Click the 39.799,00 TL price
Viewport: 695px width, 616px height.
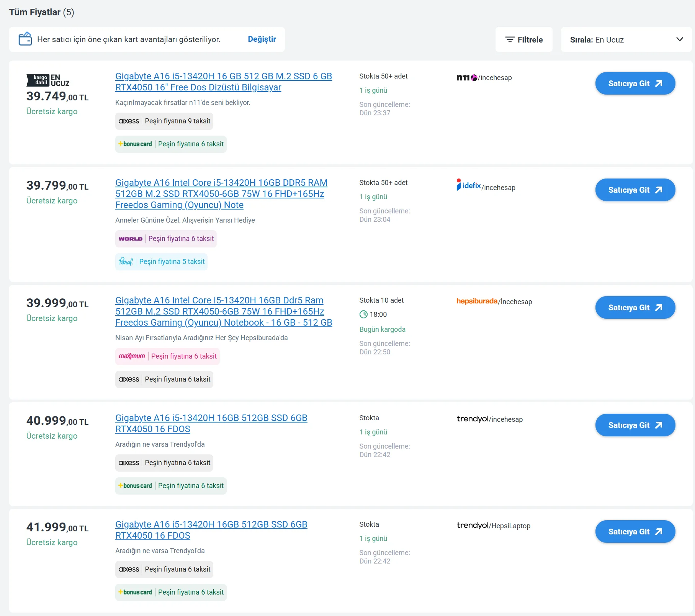coord(57,185)
